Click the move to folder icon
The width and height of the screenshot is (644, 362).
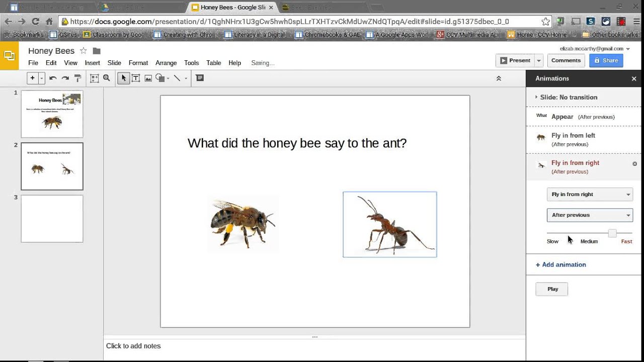pos(97,51)
